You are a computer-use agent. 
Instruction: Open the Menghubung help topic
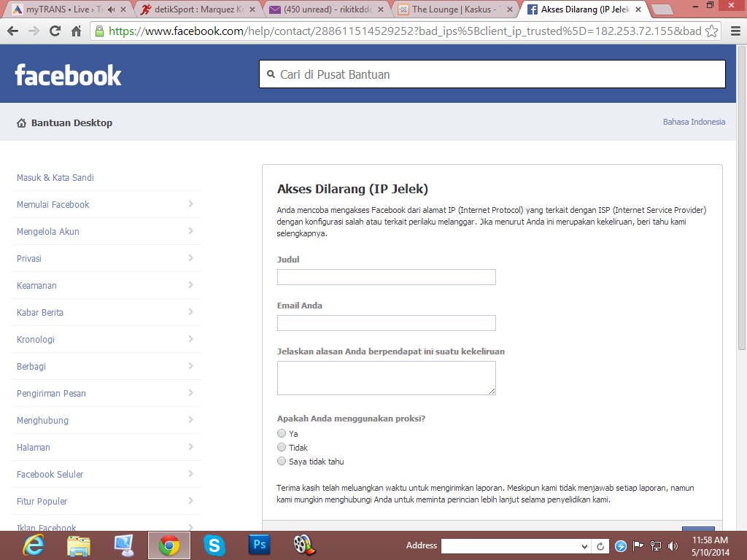(x=42, y=421)
